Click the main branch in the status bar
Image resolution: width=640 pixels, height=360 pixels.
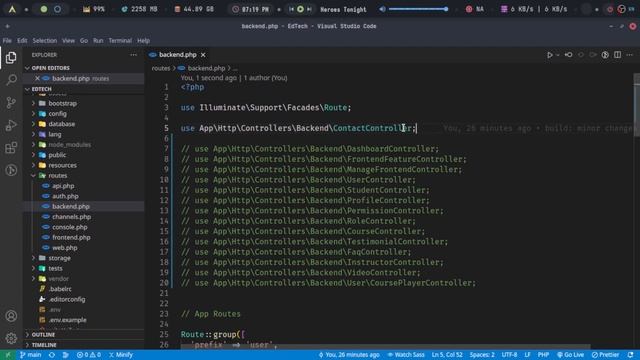coord(30,355)
